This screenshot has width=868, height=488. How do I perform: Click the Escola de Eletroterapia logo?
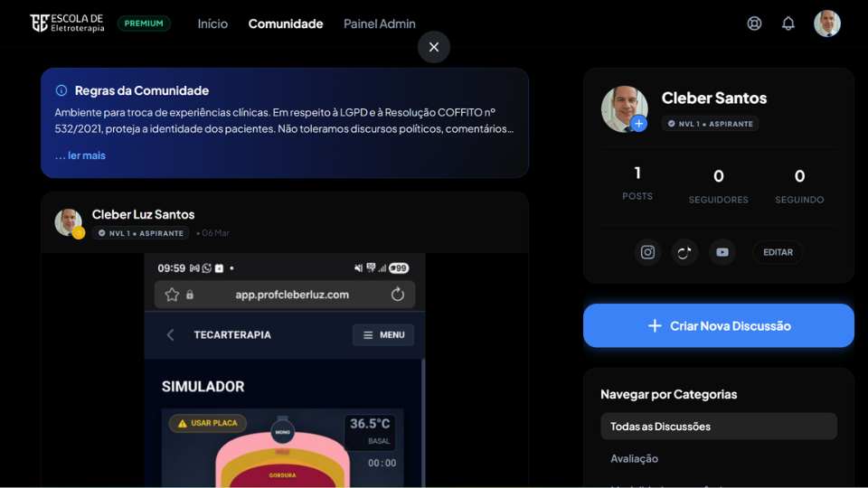(67, 23)
